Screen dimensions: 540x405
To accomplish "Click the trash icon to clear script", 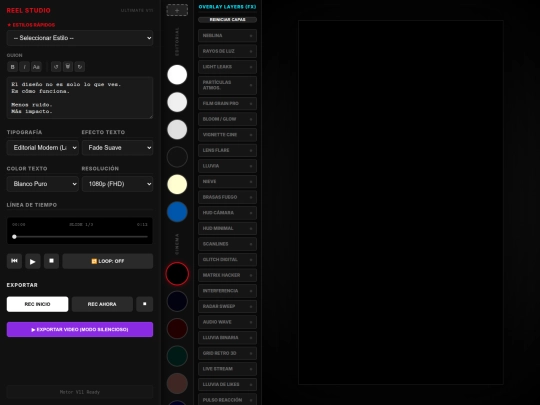I will pos(68,67).
